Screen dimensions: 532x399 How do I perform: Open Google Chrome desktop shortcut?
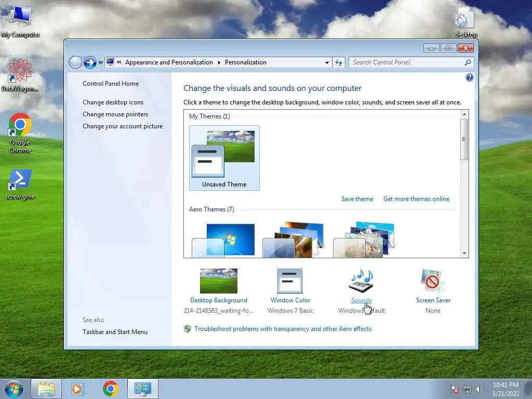point(20,133)
